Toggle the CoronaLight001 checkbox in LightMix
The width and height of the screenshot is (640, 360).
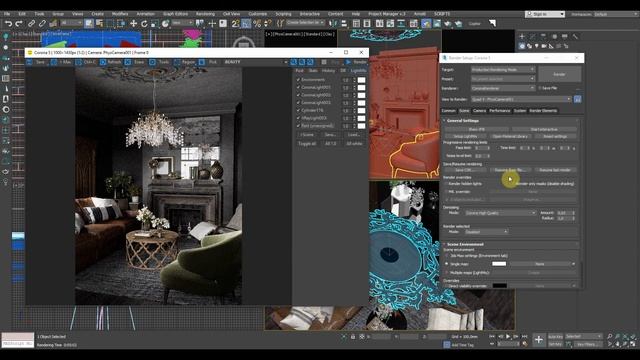(298, 87)
